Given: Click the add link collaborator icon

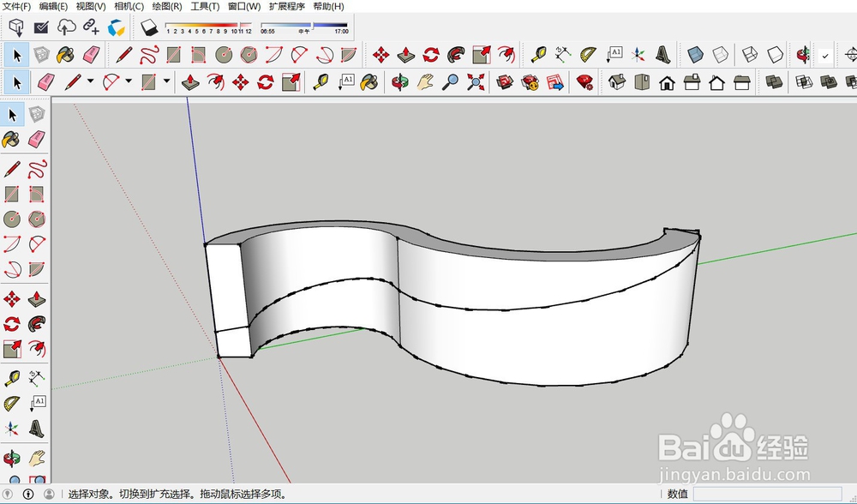Looking at the screenshot, I should click(x=91, y=27).
